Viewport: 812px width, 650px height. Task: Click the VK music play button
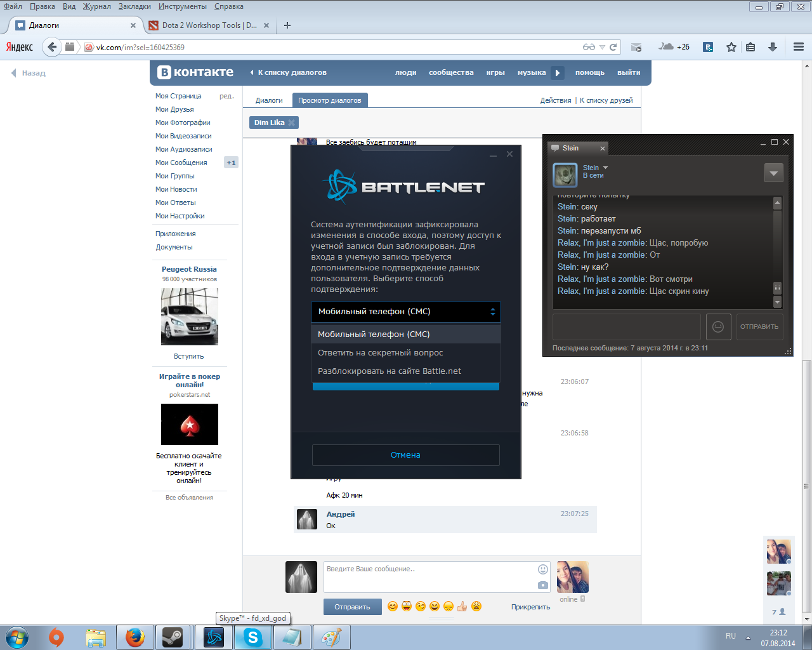(x=558, y=72)
